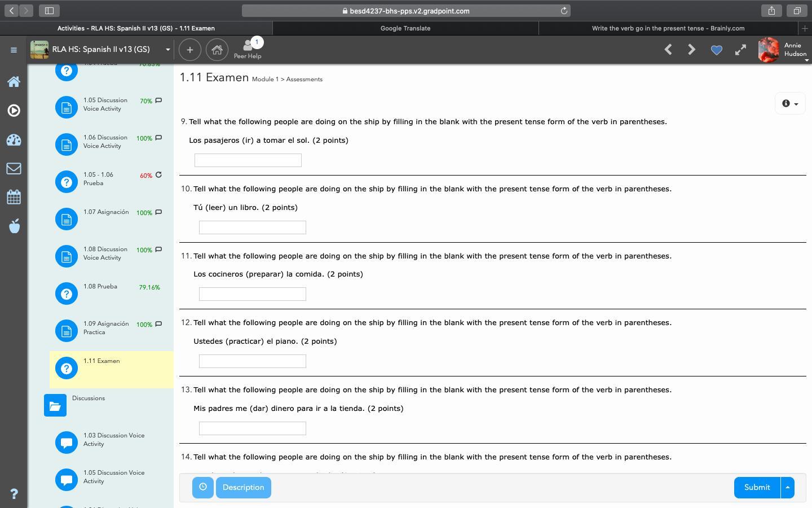
Task: Open the exam timer clock button
Action: click(203, 488)
